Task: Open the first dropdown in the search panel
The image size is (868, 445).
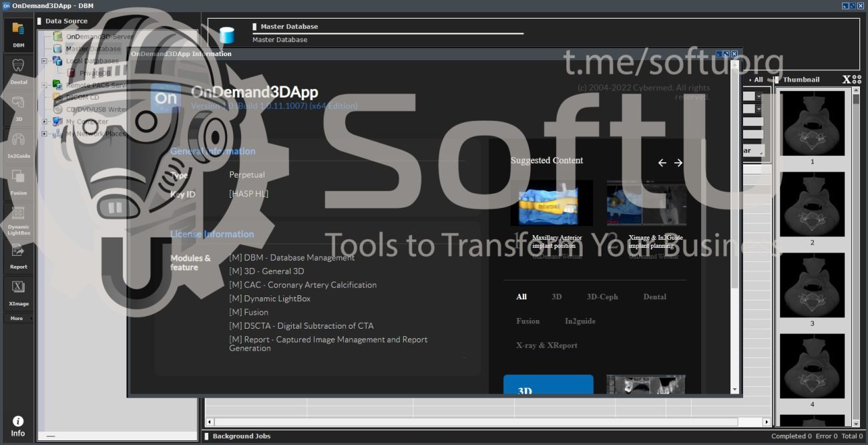Action: point(759,96)
